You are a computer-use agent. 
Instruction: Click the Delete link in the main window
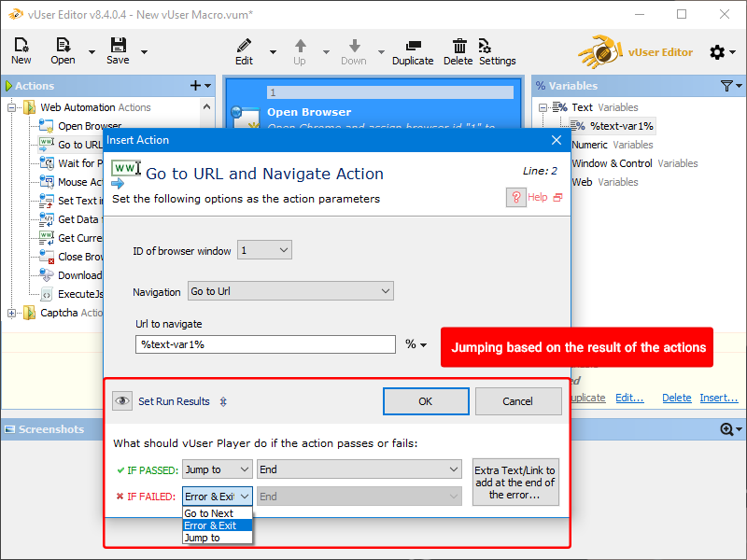(676, 398)
